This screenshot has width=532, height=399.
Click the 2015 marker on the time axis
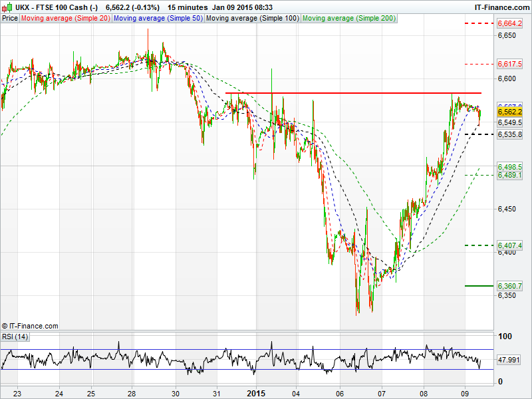tap(256, 392)
